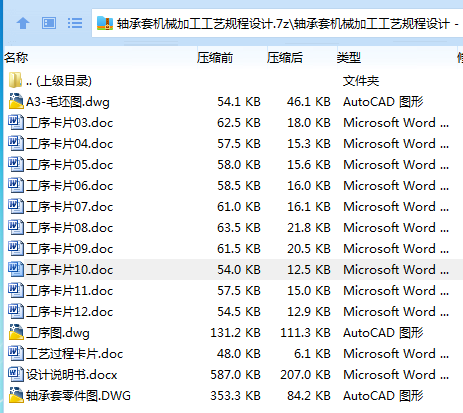Viewport: 463px width, 413px height.
Task: Click Microsoft Word type for 设计说明书.docx
Action: 396,375
